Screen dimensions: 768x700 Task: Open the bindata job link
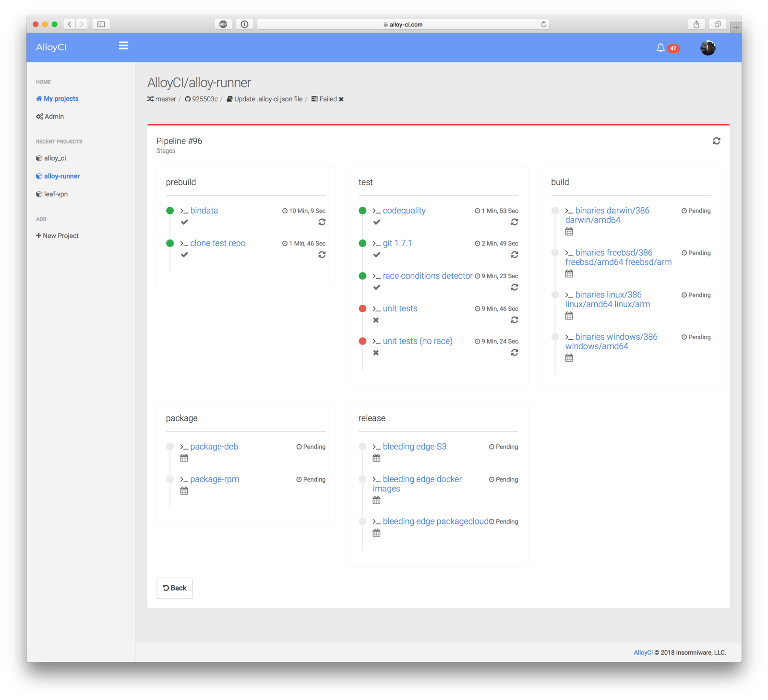pyautogui.click(x=204, y=211)
